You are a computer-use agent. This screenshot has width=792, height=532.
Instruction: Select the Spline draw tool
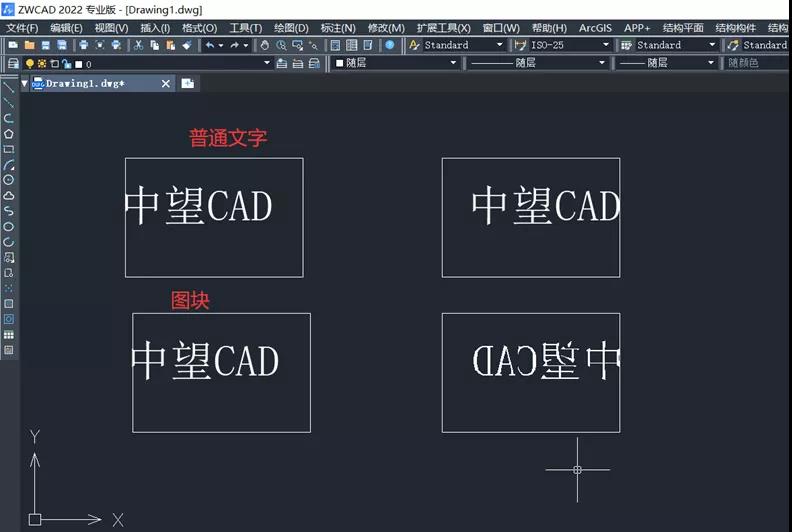click(9, 211)
